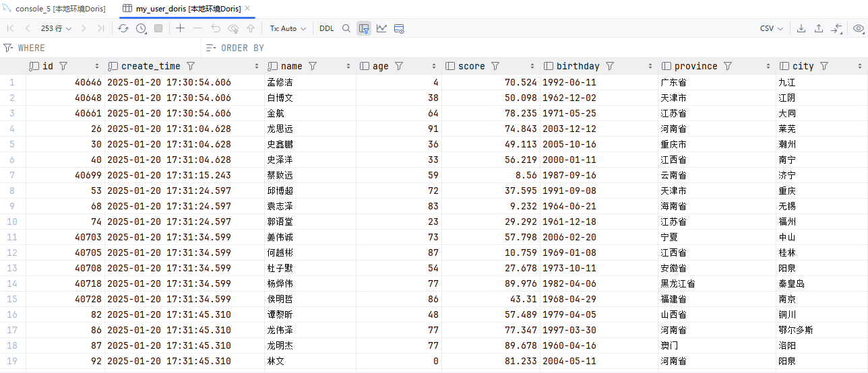Click the Show Chart graph icon
The height and width of the screenshot is (373, 868).
coord(381,28)
